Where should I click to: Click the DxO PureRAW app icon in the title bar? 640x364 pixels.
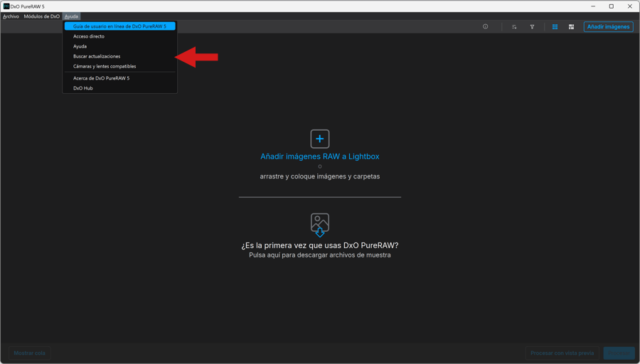tap(6, 6)
